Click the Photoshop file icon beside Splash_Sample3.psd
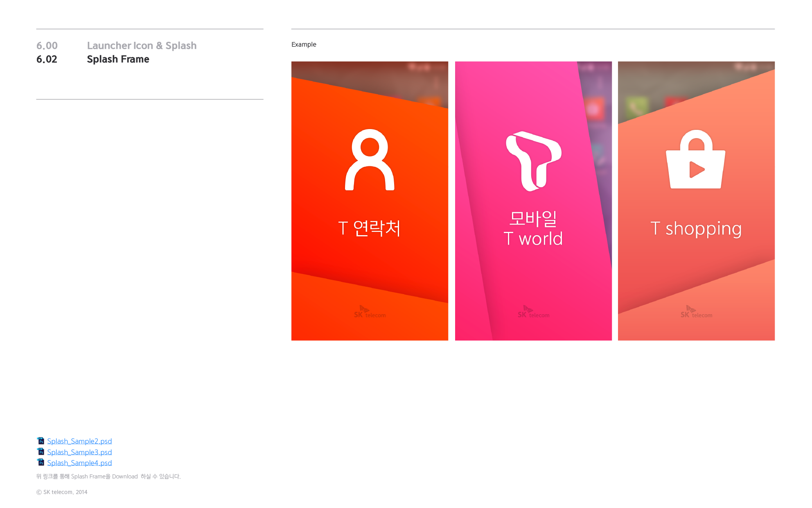Image resolution: width=812 pixels, height=508 pixels. [x=41, y=451]
